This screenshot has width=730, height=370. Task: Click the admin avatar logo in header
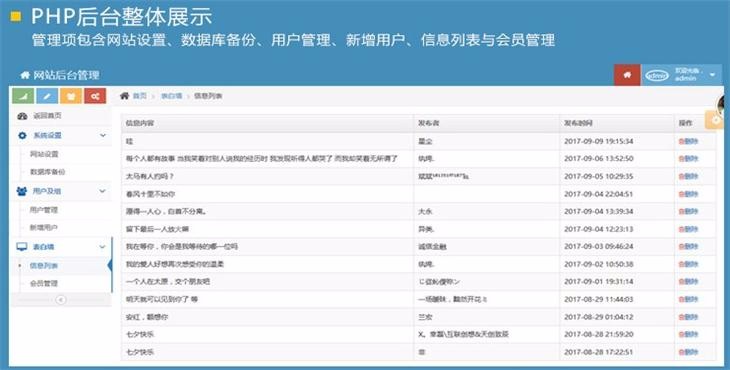pos(657,75)
